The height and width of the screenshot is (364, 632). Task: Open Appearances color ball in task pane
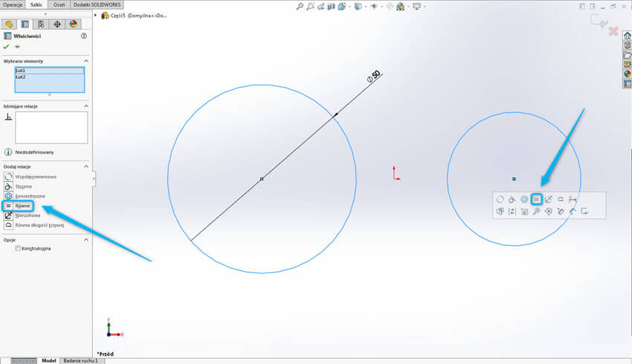point(627,74)
